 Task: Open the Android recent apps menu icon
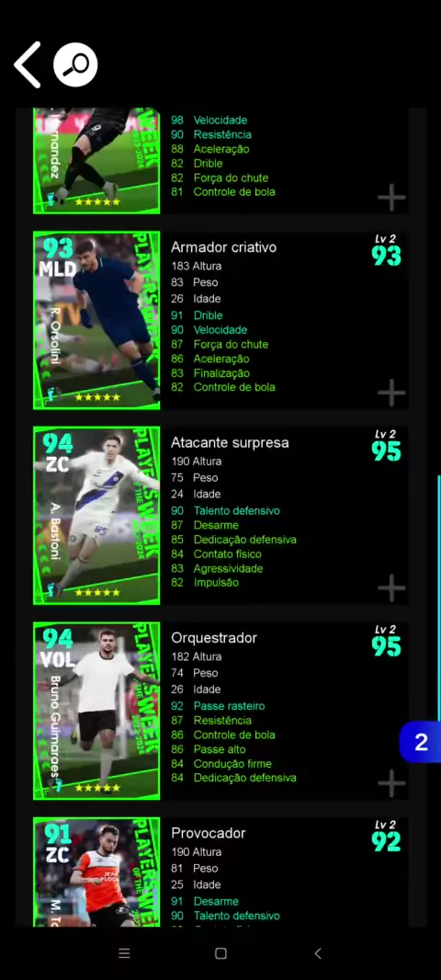[124, 953]
